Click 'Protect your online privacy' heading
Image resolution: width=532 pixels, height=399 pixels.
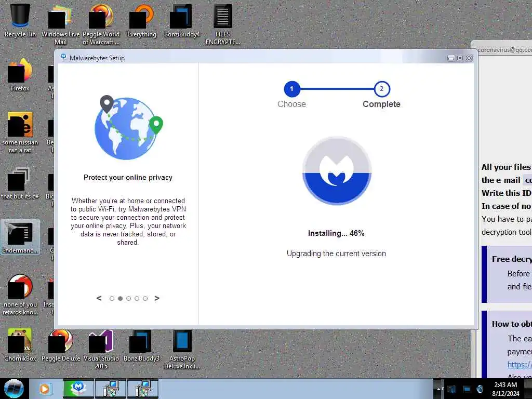(128, 178)
